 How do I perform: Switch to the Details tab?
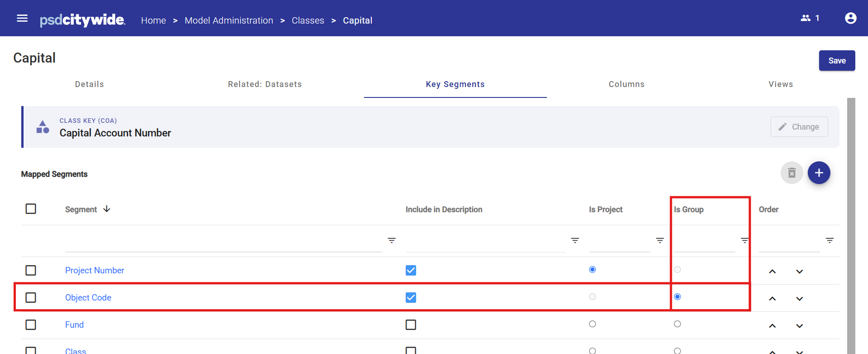coord(90,84)
